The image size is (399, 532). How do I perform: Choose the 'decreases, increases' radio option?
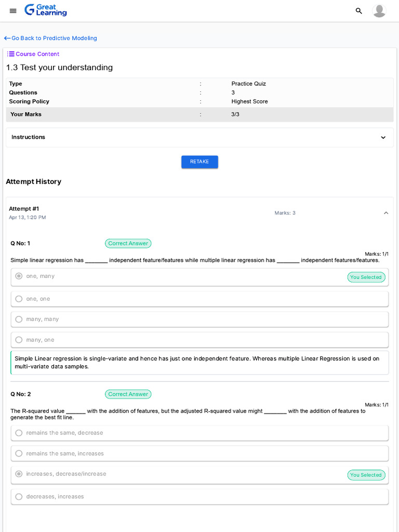19,497
